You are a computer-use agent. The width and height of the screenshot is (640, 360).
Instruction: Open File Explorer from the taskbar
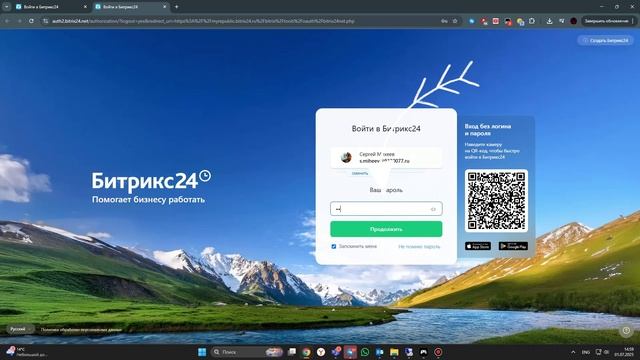(x=394, y=352)
